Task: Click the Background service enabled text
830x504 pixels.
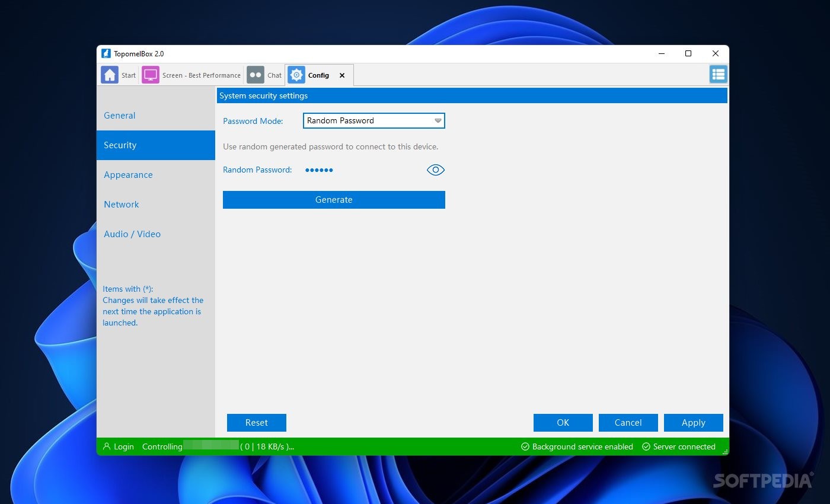Action: 583,446
